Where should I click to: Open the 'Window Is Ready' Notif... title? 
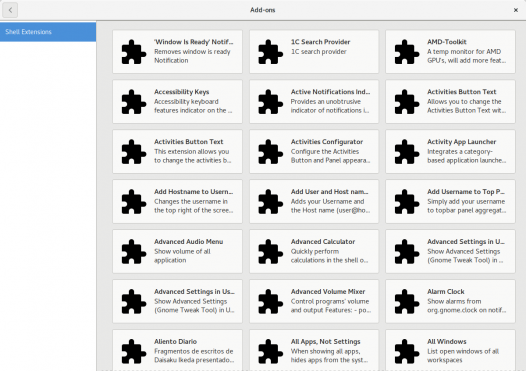(x=194, y=42)
